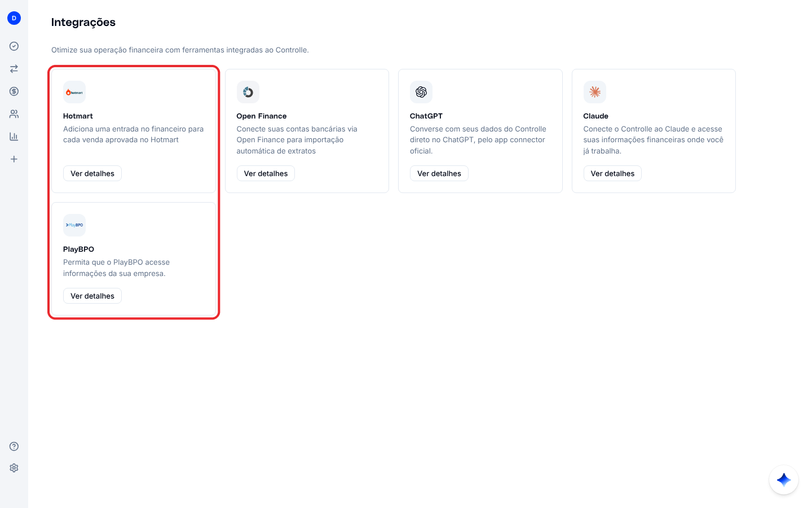Viewport: 812px width, 508px height.
Task: Open the AI assistant sparkle button
Action: (x=784, y=480)
